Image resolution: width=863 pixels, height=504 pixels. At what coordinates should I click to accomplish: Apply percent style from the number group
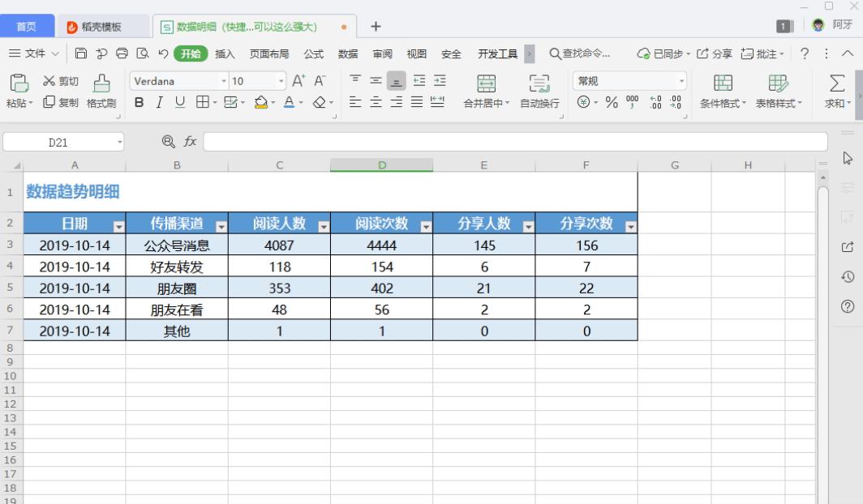click(x=612, y=102)
